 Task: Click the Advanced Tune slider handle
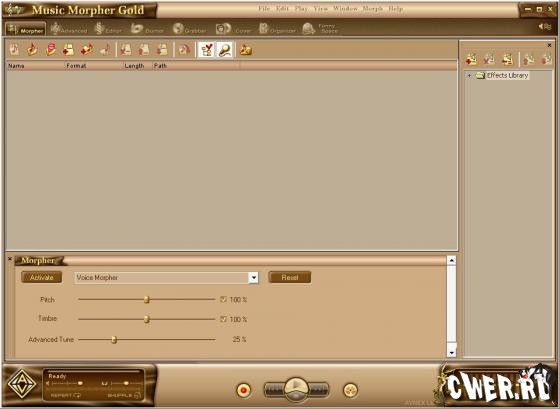point(114,339)
